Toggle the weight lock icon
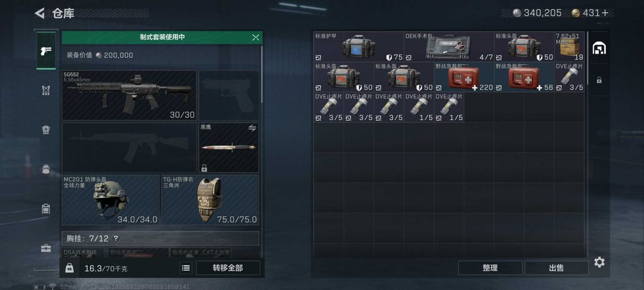 point(69,269)
